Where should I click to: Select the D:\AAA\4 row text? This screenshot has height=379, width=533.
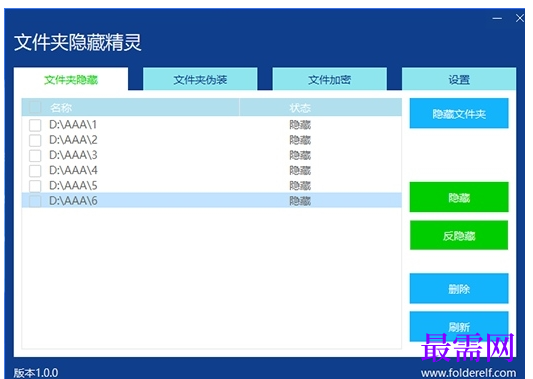pyautogui.click(x=73, y=170)
